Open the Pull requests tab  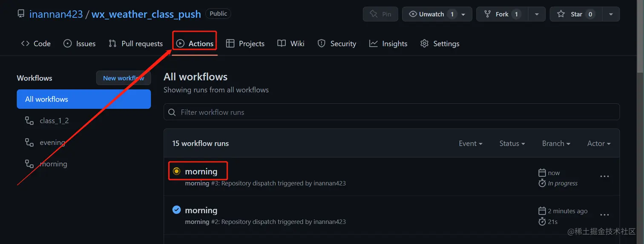pyautogui.click(x=135, y=43)
